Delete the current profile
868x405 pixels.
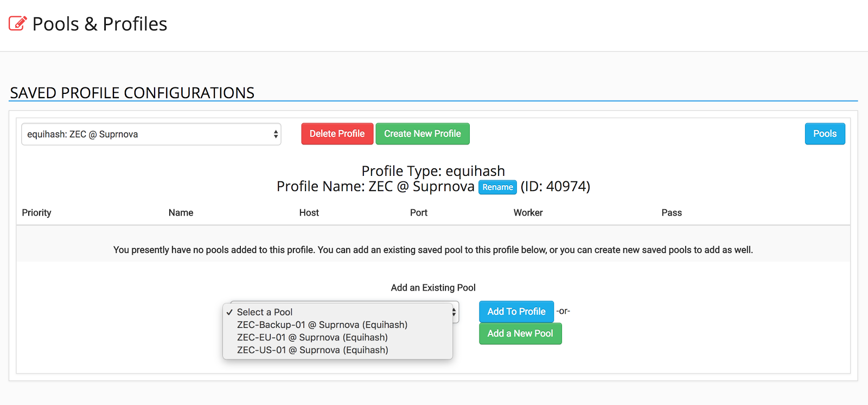[x=337, y=134]
